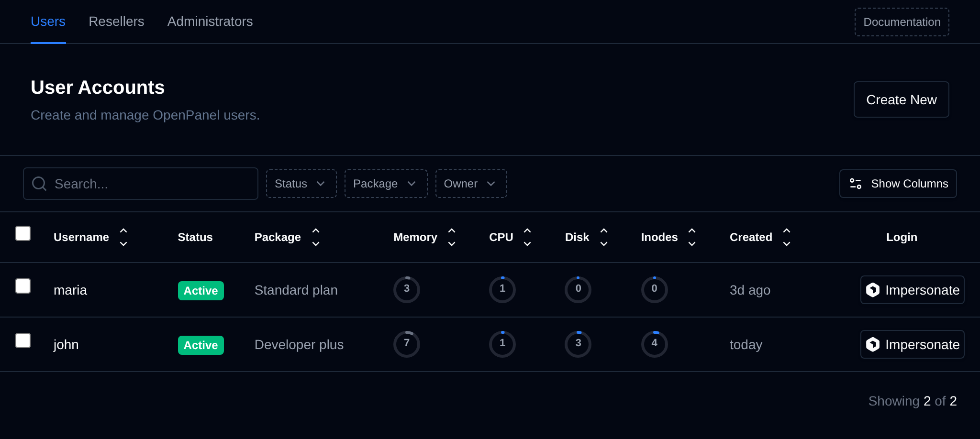Sort by Package using arrows icon
The image size is (980, 439).
coord(316,237)
